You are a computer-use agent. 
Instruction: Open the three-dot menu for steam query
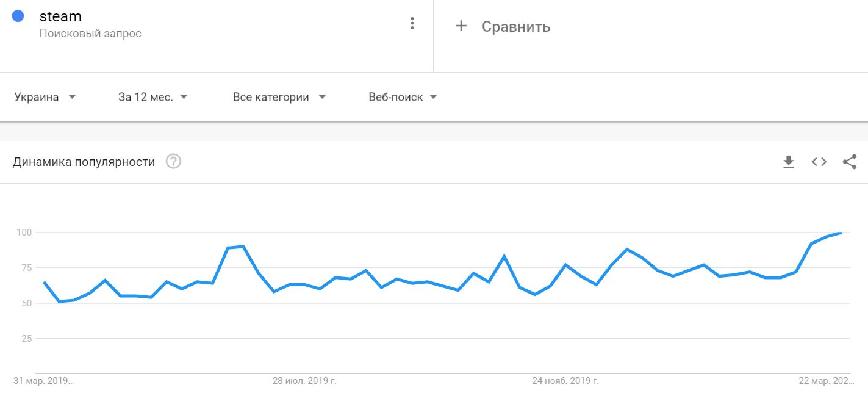tap(412, 24)
